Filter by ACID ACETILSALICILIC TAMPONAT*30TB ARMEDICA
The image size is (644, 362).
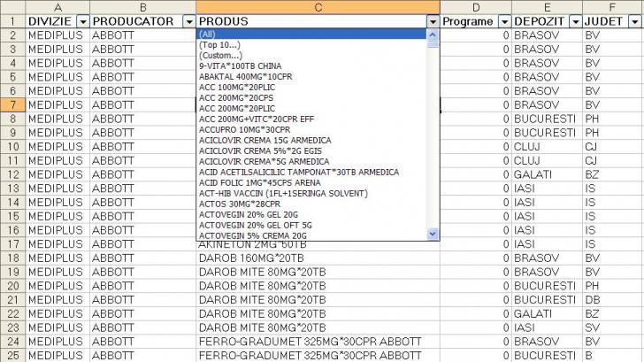[311, 173]
